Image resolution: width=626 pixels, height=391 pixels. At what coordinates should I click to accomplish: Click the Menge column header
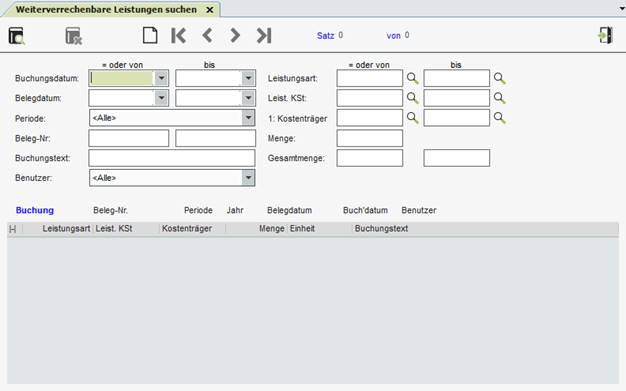(x=271, y=228)
